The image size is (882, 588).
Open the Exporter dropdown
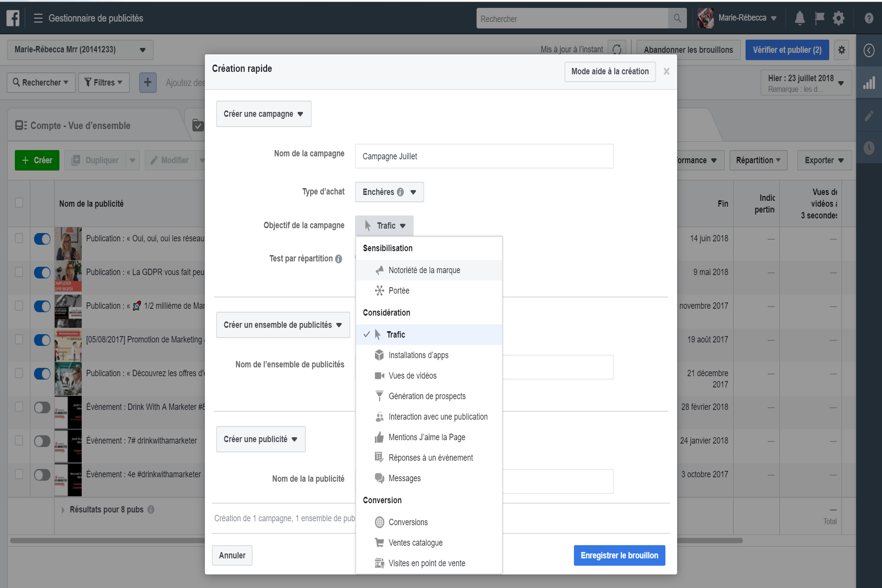click(825, 160)
